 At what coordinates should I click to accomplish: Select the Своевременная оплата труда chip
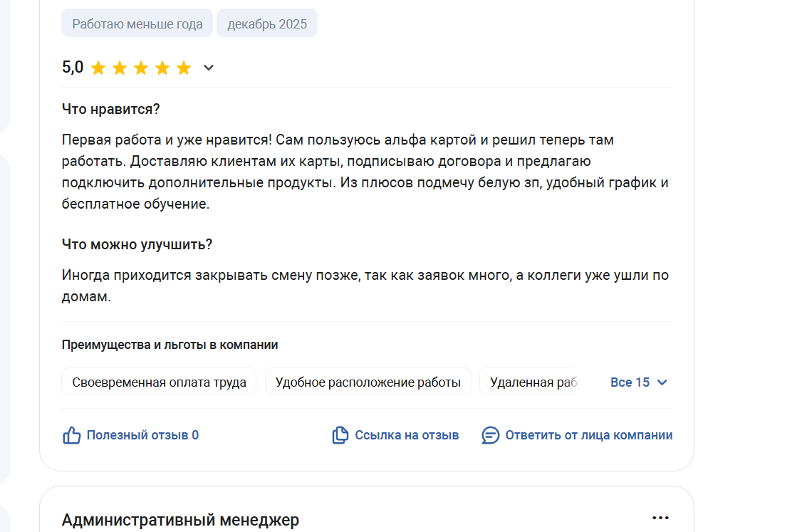click(x=159, y=382)
